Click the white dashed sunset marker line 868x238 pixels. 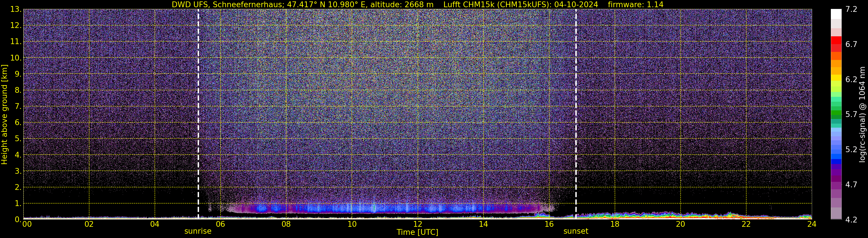(576, 114)
